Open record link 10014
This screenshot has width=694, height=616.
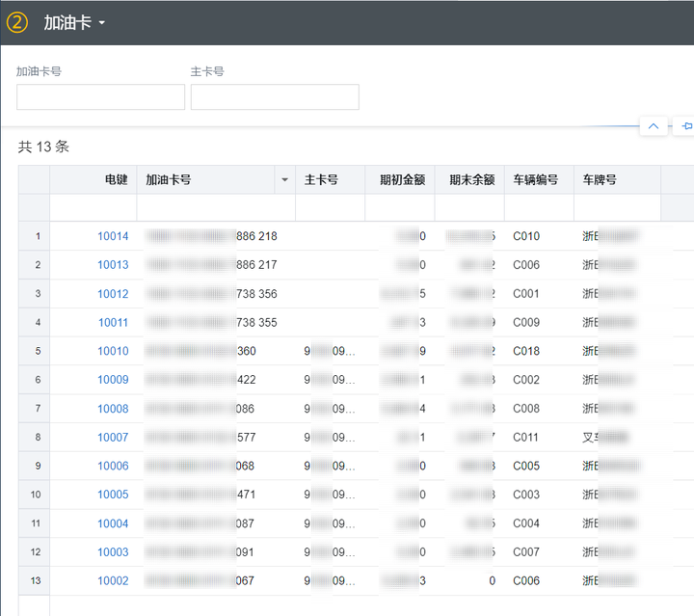pyautogui.click(x=113, y=236)
